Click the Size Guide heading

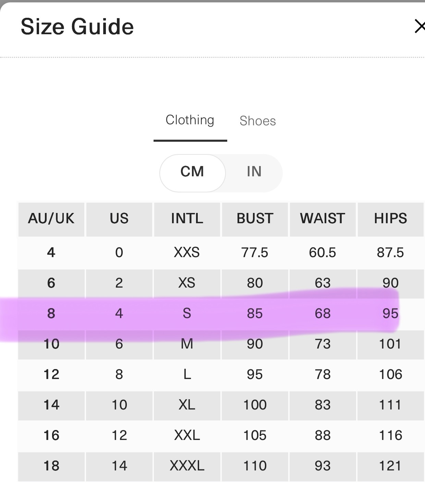[77, 27]
